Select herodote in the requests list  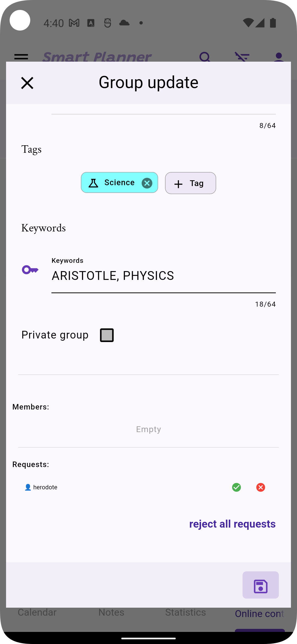click(45, 487)
